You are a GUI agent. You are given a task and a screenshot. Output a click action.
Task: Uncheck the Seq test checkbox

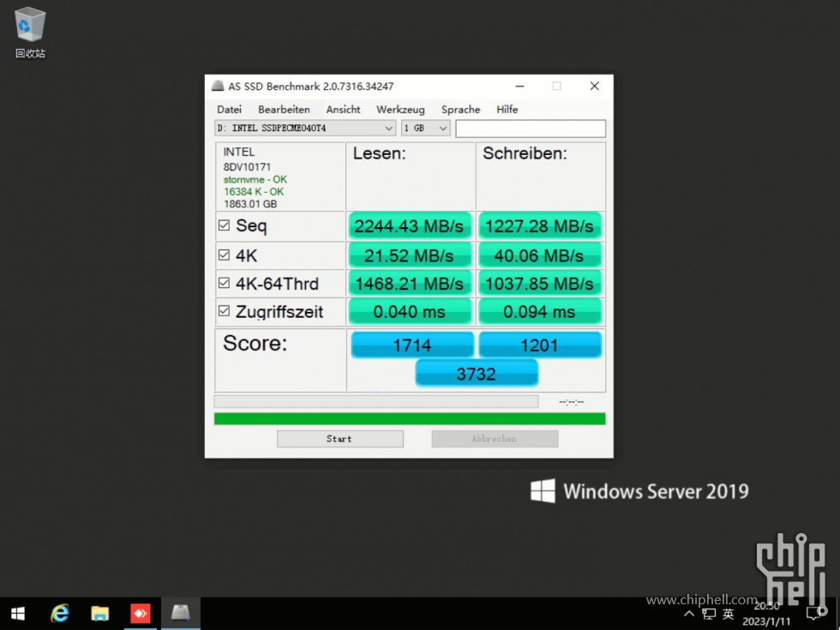[x=224, y=225]
